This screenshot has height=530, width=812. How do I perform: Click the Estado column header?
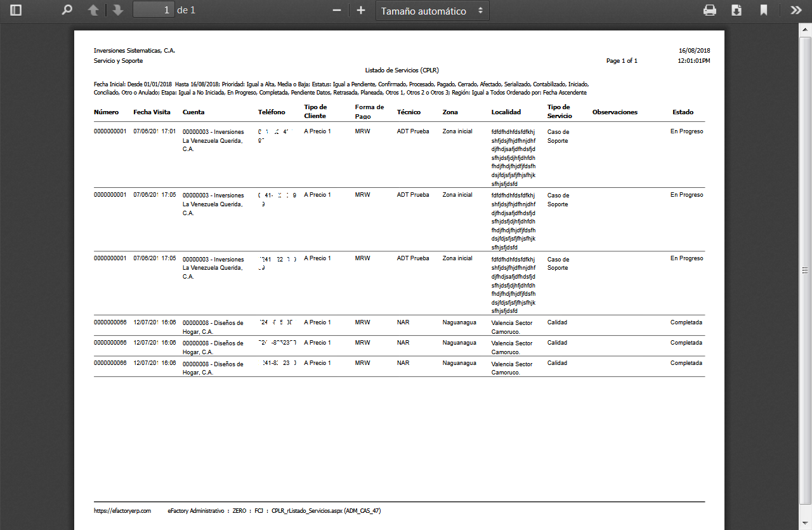[x=683, y=112]
